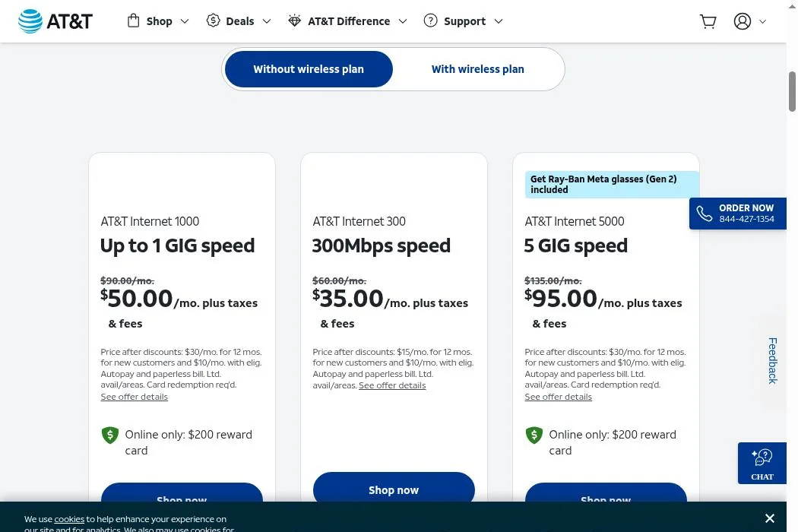This screenshot has height=532, width=798.
Task: Open the Deals menu label
Action: pos(239,21)
